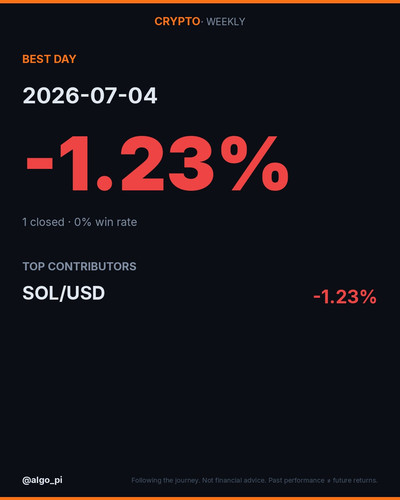Open the @algo_pi handle

point(42,480)
